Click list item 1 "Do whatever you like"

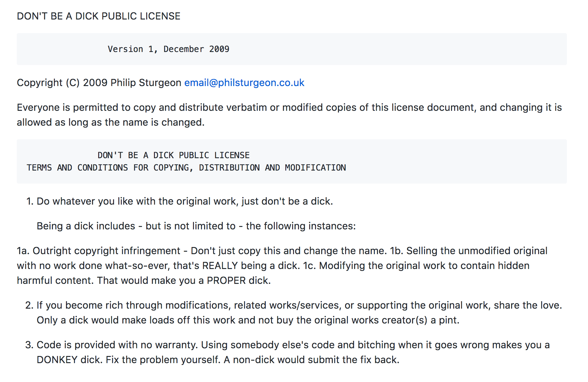(185, 201)
